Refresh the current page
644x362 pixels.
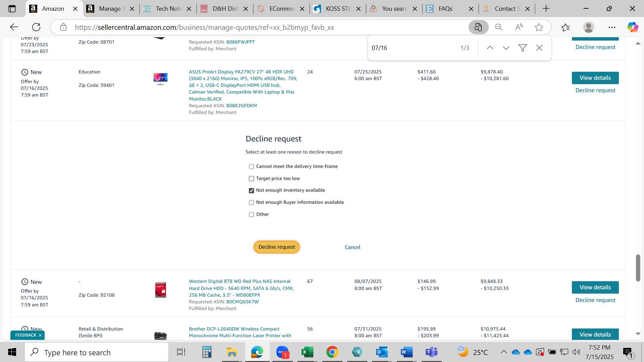36,27
